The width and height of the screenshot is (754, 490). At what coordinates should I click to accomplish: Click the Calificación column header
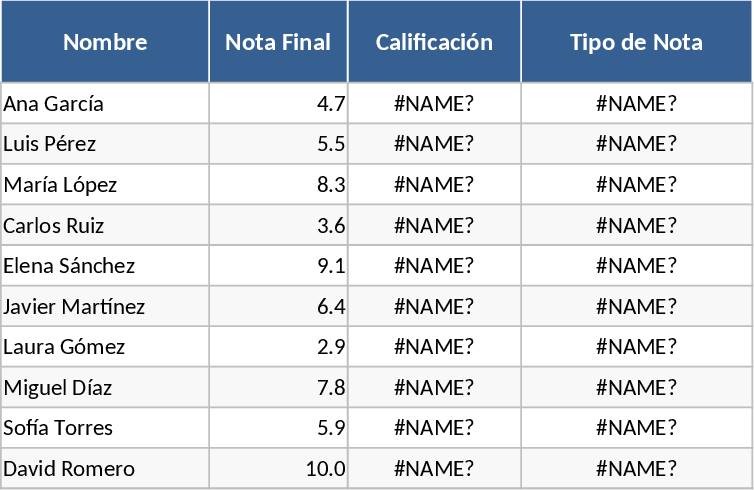click(434, 42)
